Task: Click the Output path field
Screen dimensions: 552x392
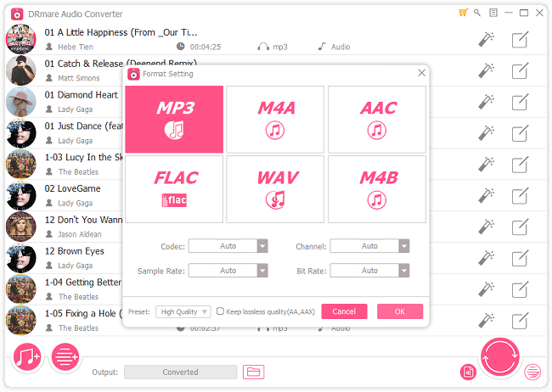Action: (181, 372)
